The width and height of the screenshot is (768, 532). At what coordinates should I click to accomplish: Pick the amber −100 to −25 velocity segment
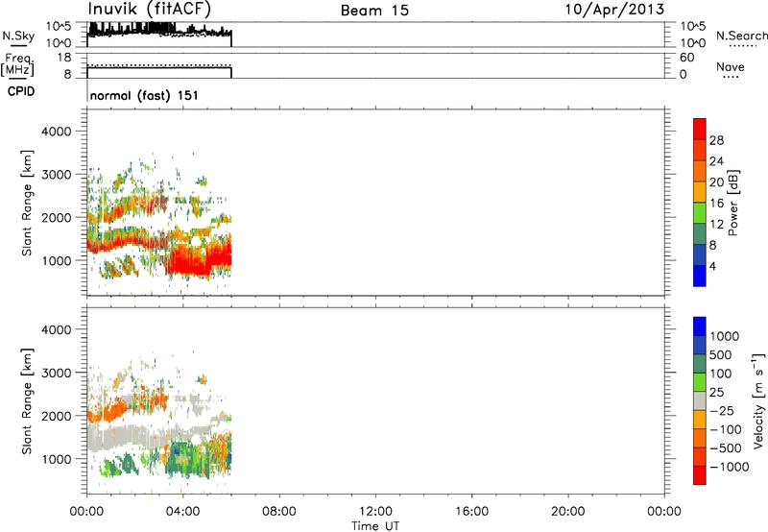coord(700,420)
